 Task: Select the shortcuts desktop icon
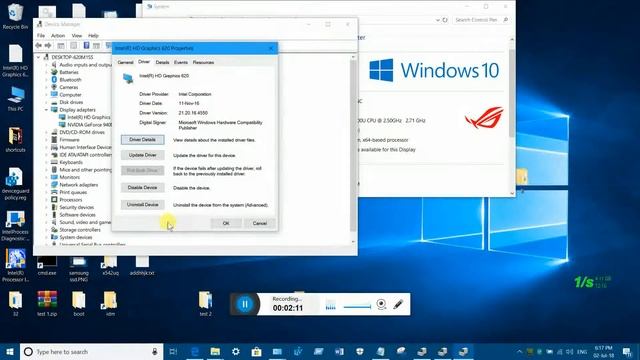(x=16, y=140)
